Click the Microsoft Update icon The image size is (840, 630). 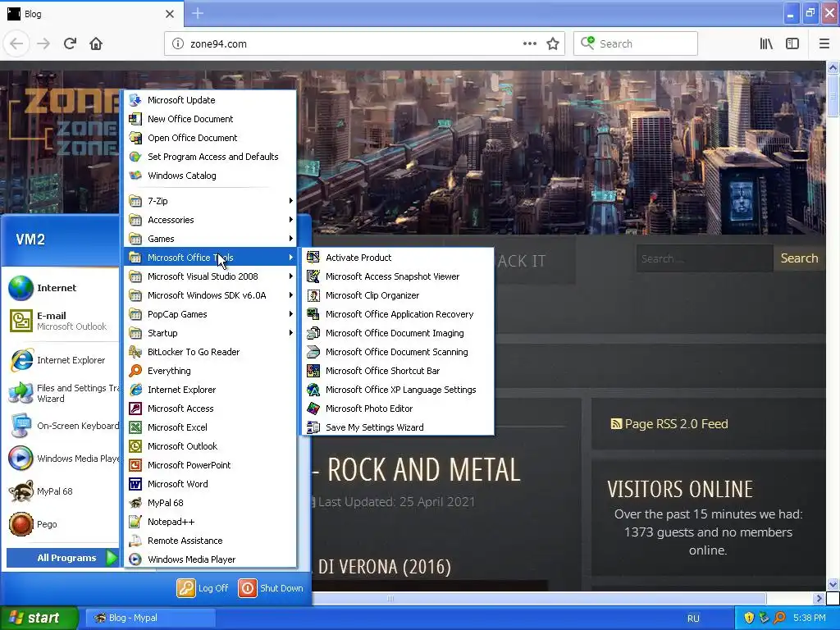[x=135, y=100]
